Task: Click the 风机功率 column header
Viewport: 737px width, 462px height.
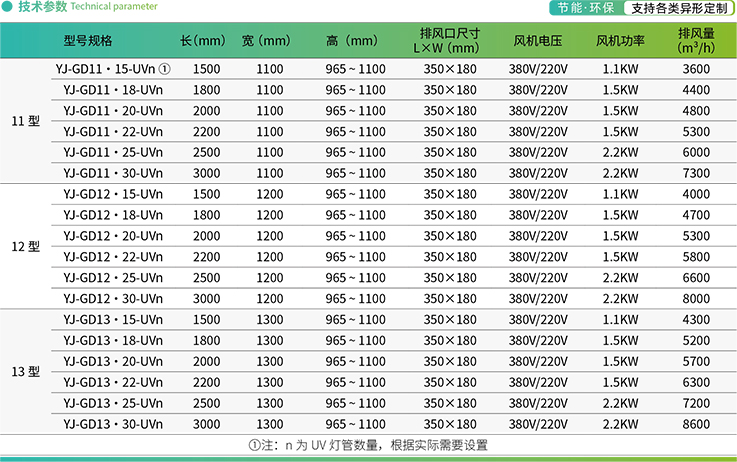Action: [620, 41]
